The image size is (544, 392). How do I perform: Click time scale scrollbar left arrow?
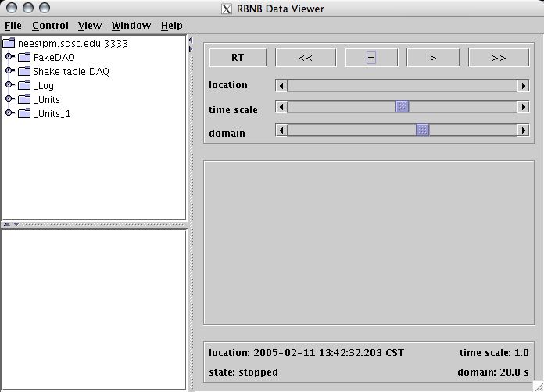pyautogui.click(x=281, y=107)
